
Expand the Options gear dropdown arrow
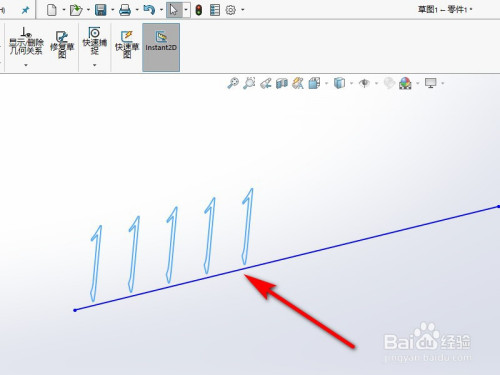242,10
